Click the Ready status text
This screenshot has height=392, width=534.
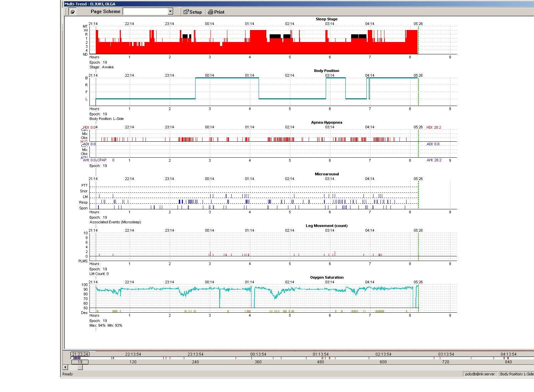[67, 374]
